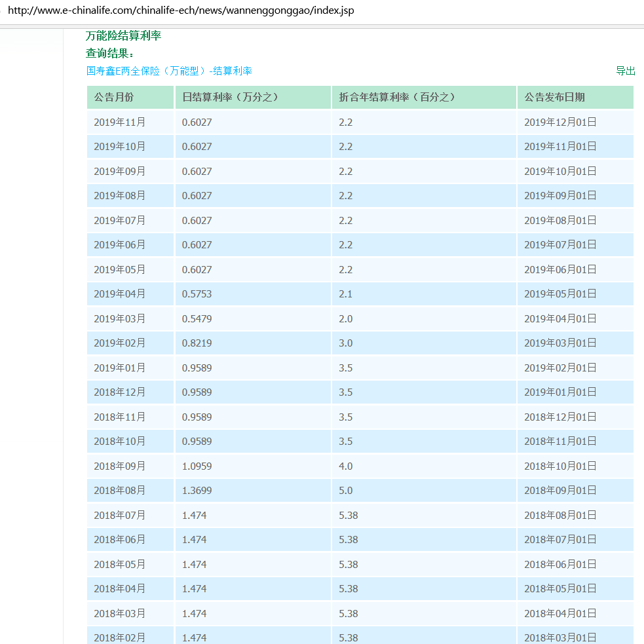Click the 导出 export link
This screenshot has width=644, height=644.
[x=625, y=71]
